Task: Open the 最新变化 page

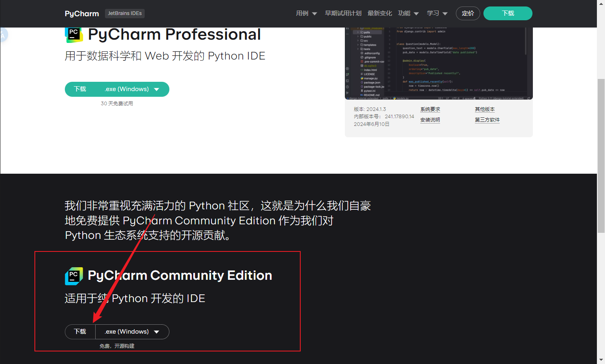Action: 380,13
